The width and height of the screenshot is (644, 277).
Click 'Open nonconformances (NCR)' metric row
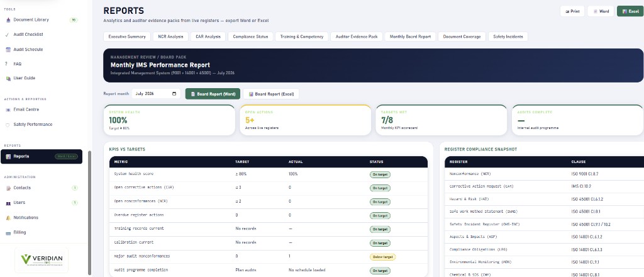pyautogui.click(x=269, y=202)
